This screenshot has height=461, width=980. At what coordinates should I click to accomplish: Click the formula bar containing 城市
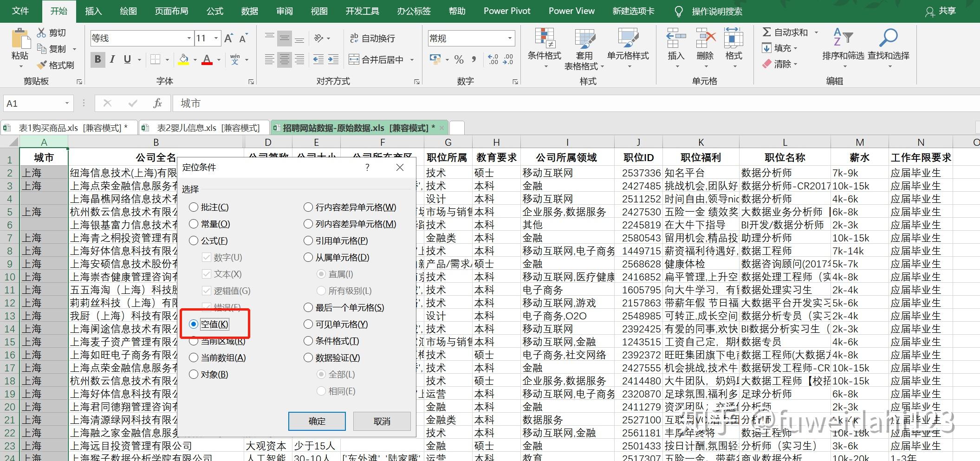[x=576, y=103]
